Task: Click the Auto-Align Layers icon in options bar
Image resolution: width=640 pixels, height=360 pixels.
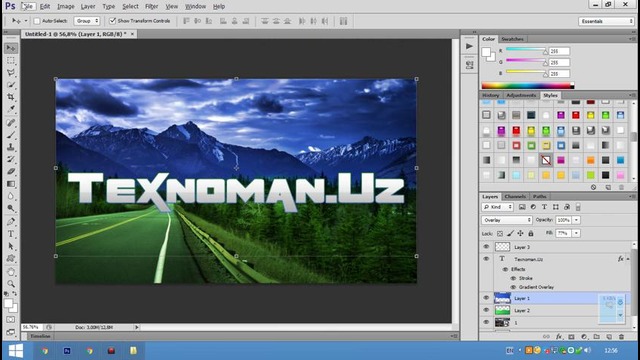Action: 343,21
